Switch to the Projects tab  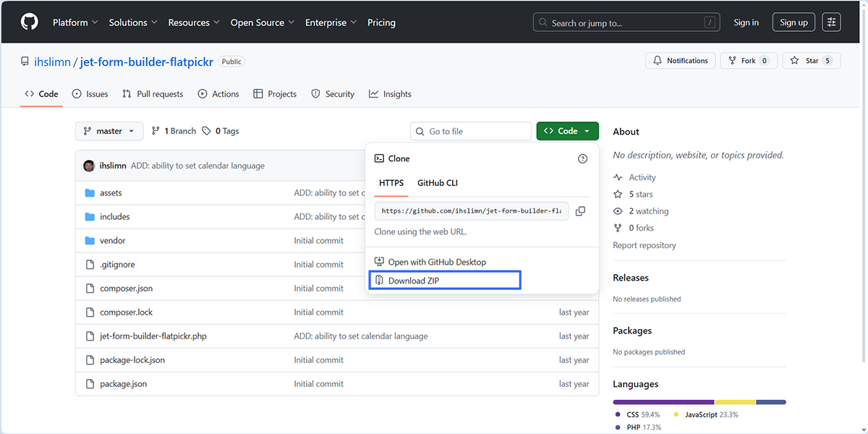coord(275,94)
